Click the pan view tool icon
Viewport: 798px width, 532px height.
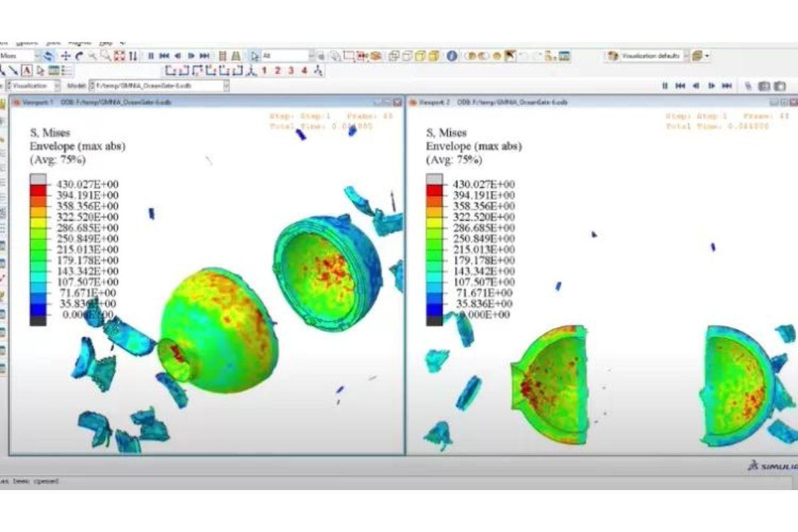point(66,57)
